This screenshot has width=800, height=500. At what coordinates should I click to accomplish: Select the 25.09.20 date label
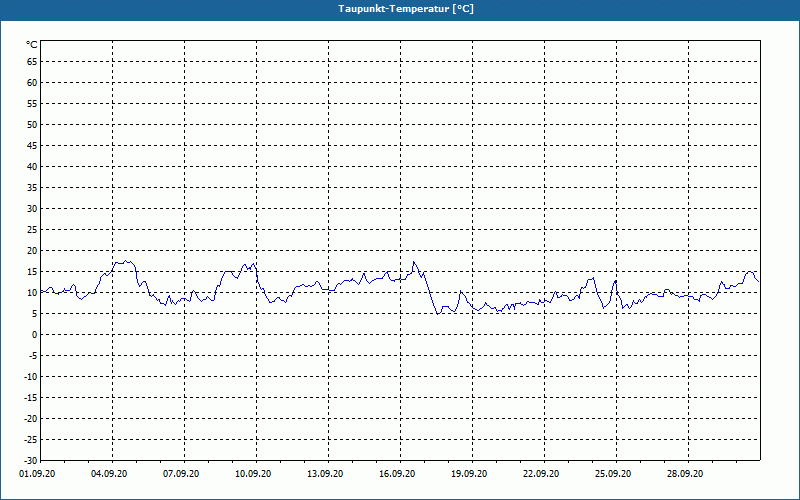[613, 474]
